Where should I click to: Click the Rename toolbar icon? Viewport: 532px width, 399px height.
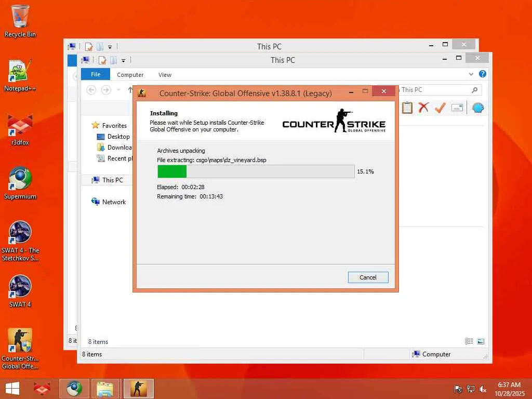click(x=457, y=108)
